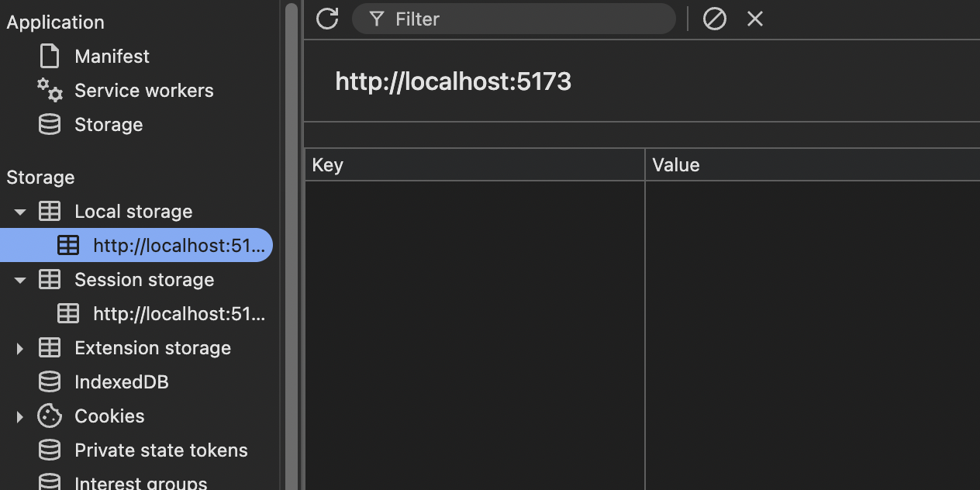Screen dimensions: 980x490
Task: Select localhost entry under Session storage
Action: (178, 314)
